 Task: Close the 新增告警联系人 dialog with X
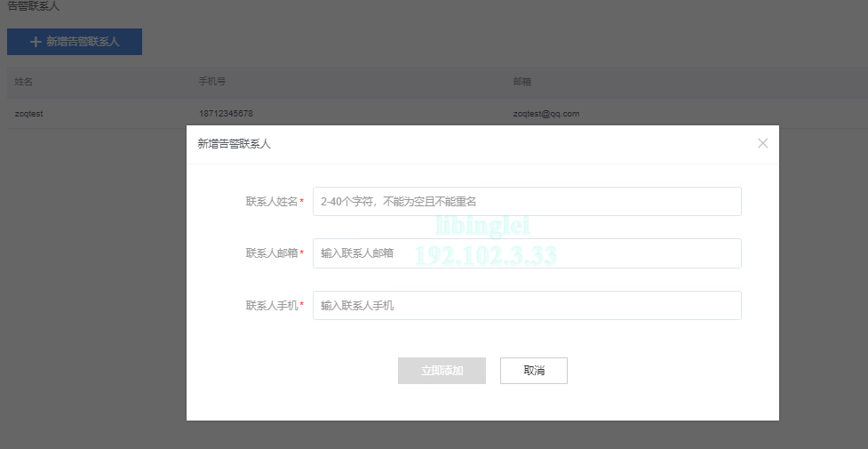(762, 143)
